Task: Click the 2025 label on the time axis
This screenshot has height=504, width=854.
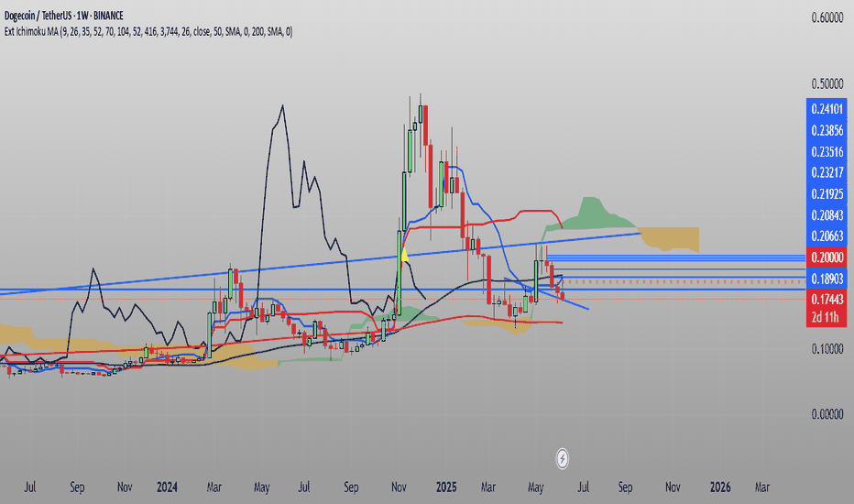Action: [x=446, y=488]
